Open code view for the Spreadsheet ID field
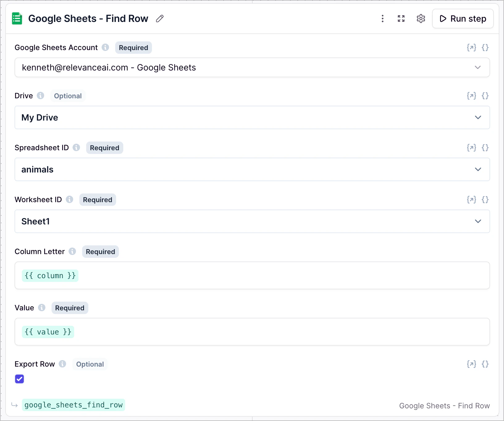504x421 pixels. (x=485, y=148)
